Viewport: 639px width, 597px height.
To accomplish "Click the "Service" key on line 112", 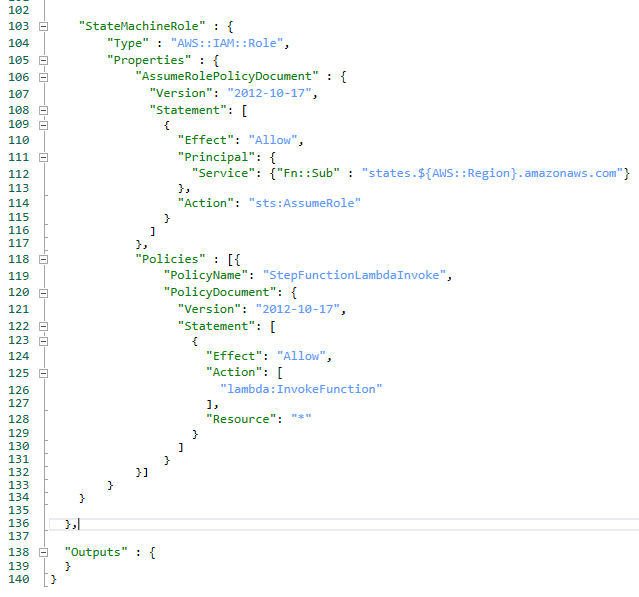I will coord(223,173).
